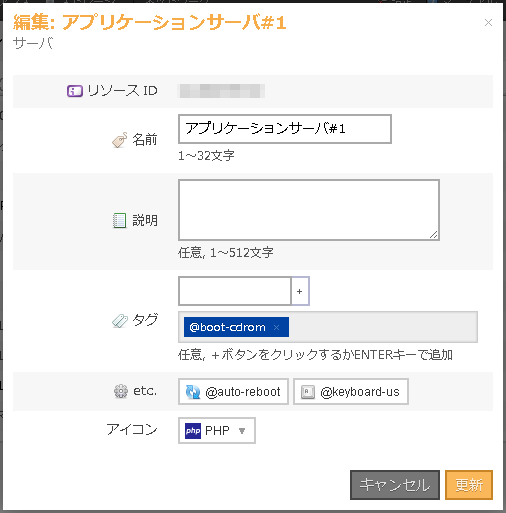Click the gear icon beside etc.

(x=121, y=391)
